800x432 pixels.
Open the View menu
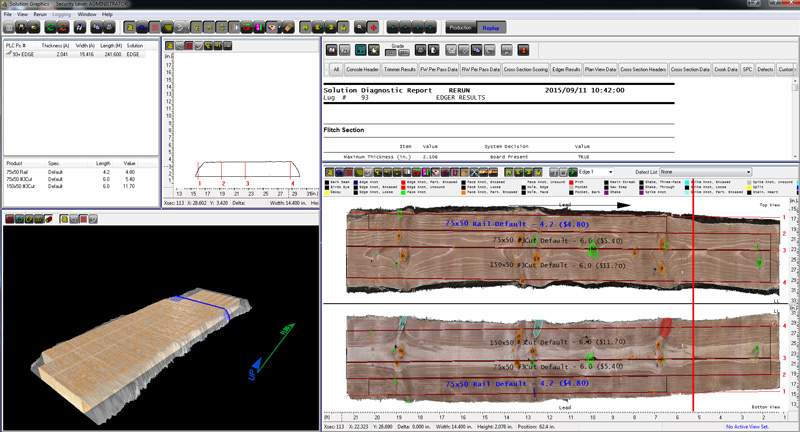coord(22,14)
